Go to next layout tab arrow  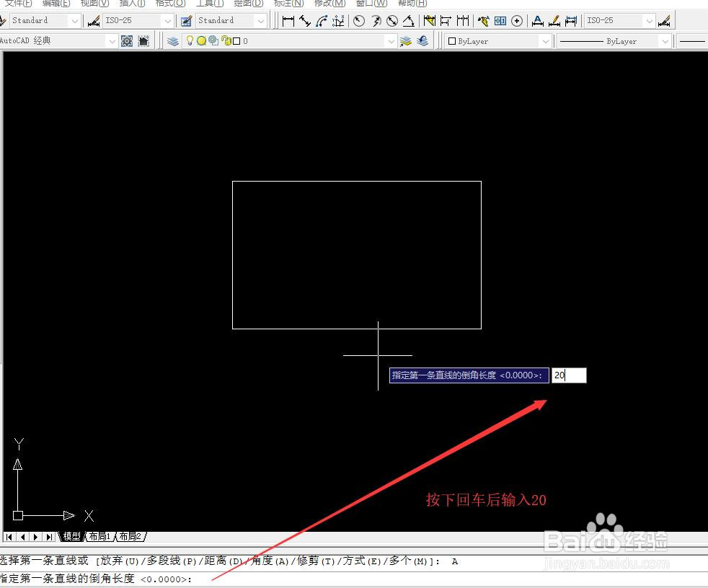point(35,537)
